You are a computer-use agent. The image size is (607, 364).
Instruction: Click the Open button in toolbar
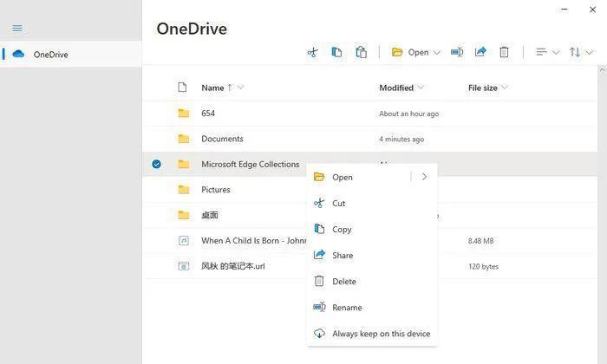click(410, 52)
